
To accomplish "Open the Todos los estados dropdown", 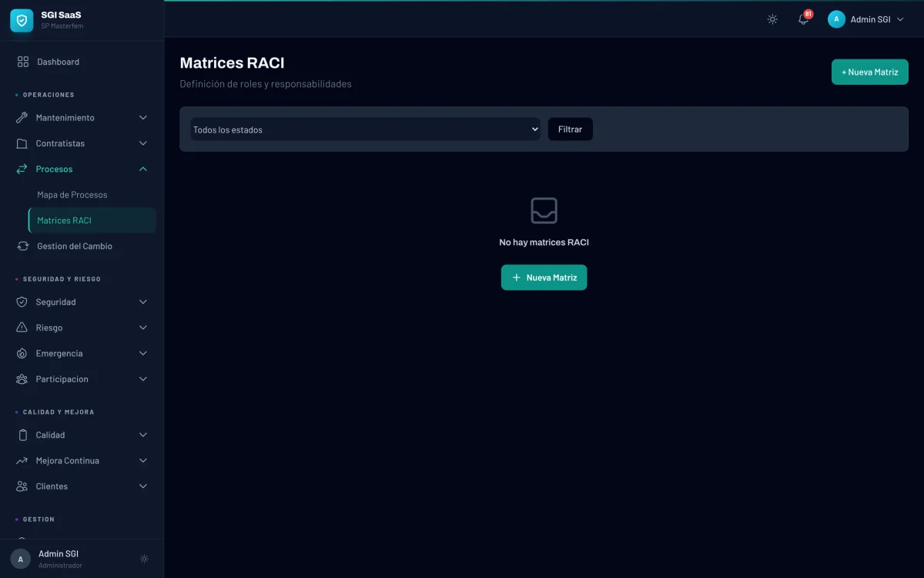I will [365, 129].
